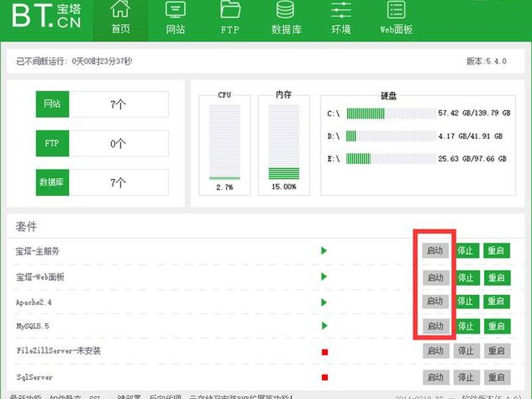Click stopped status icon of SqlServer
The height and width of the screenshot is (399, 532).
click(x=325, y=377)
